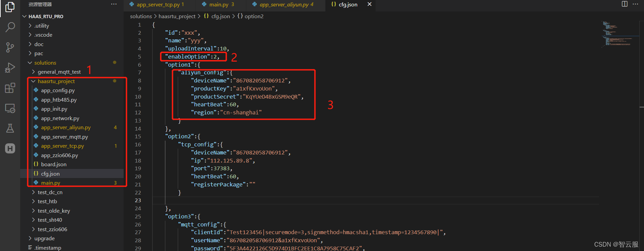
Task: Open app_server_tcp.py in file tree
Action: tap(62, 146)
